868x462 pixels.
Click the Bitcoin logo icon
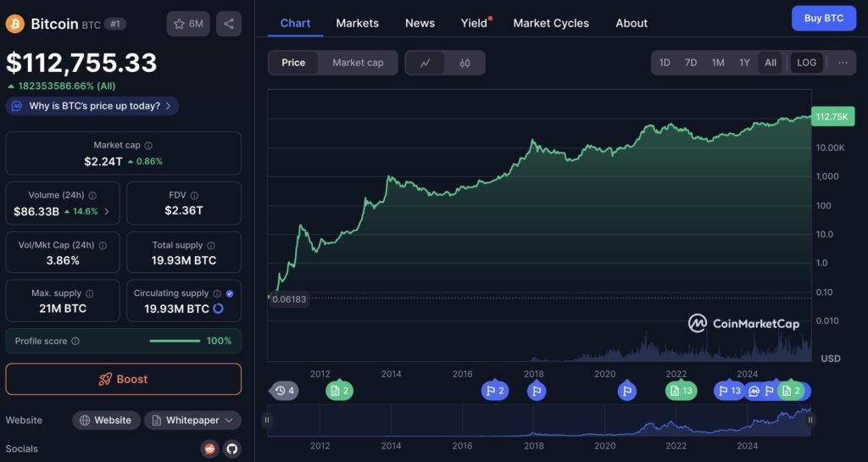point(15,24)
